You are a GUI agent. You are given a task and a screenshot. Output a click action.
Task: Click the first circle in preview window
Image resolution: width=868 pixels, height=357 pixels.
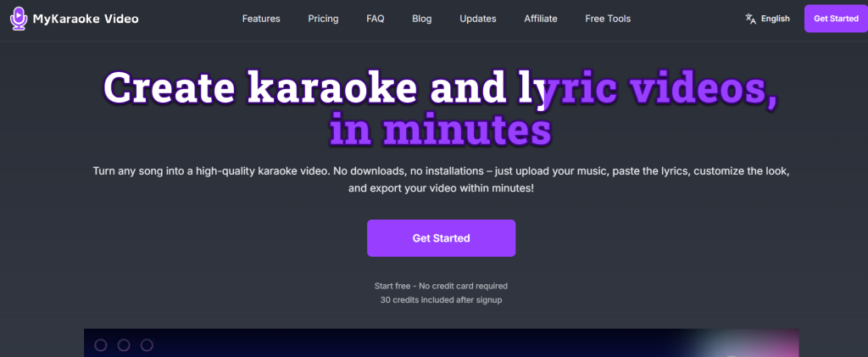point(101,345)
